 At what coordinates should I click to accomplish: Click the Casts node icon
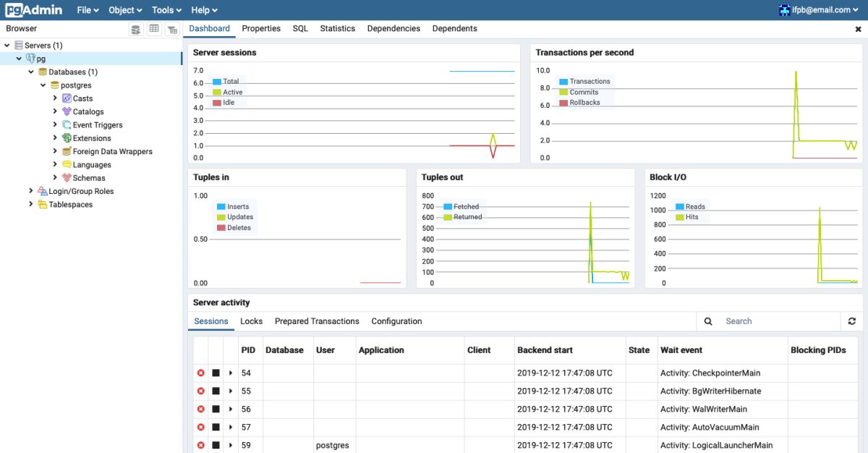pos(67,98)
